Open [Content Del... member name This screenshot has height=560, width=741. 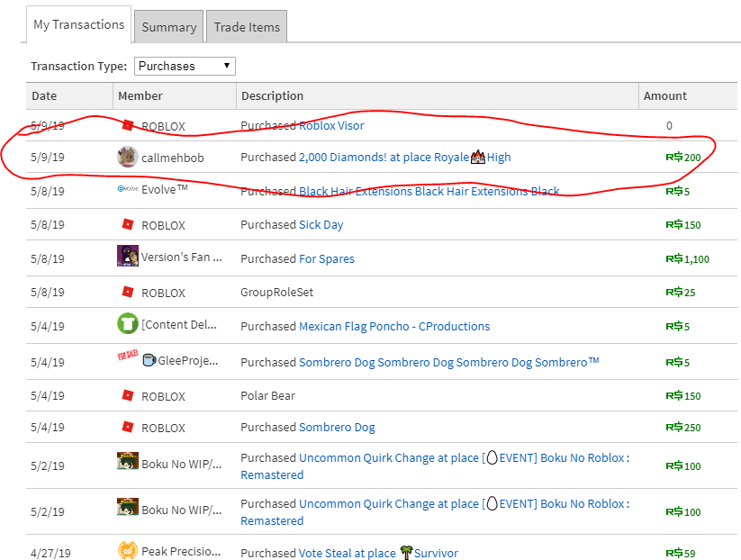click(179, 325)
